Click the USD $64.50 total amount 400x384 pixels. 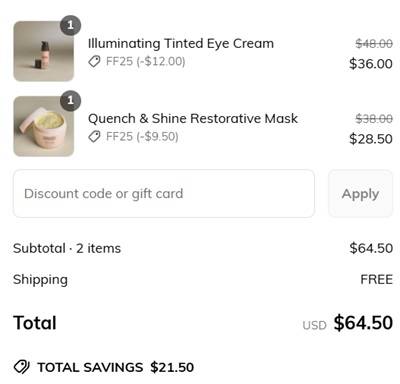(x=348, y=323)
